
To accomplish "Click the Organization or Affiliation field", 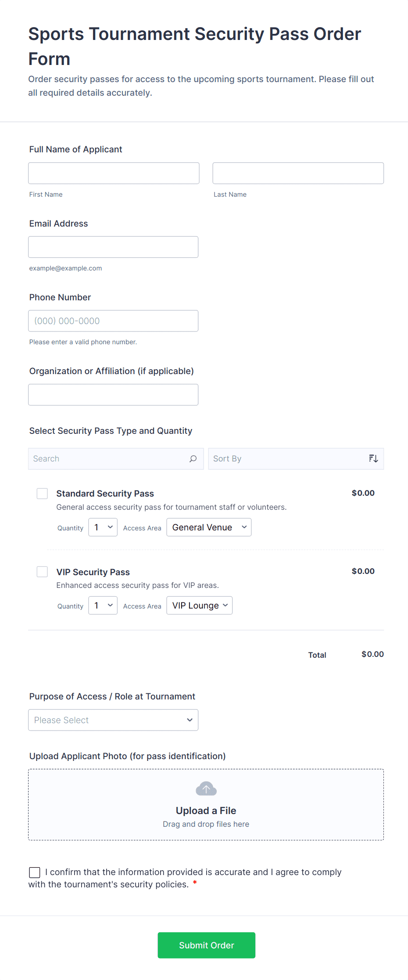I will (x=113, y=395).
